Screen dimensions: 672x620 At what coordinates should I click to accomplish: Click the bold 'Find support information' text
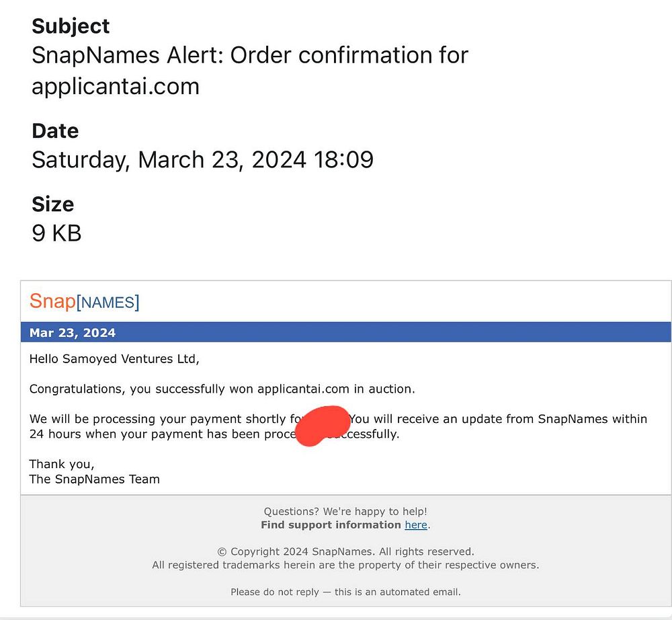pos(331,525)
